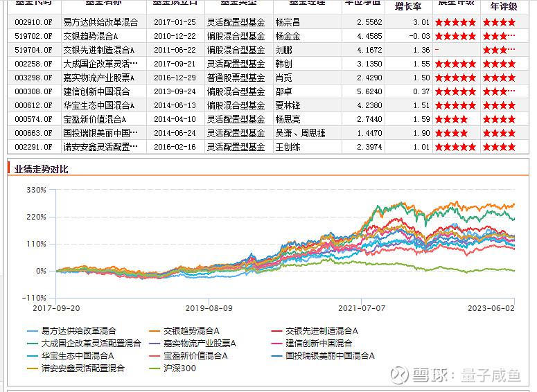
Task: Click chart date label 2017-09-20
Action: [57, 308]
